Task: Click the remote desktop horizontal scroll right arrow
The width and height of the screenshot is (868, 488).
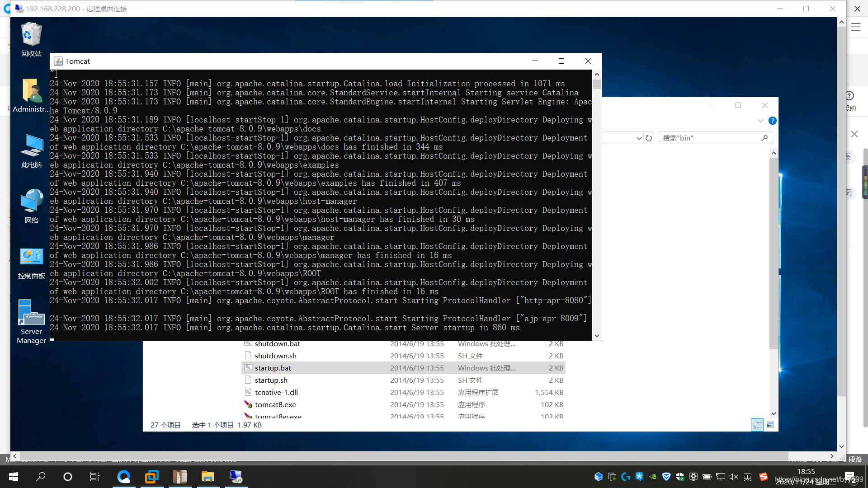Action: 832,456
